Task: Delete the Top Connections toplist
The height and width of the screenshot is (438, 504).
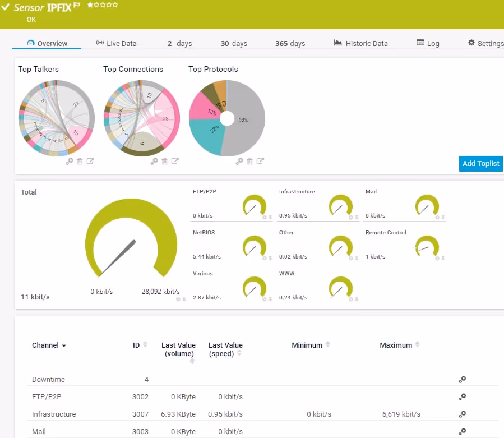Action: pos(165,161)
